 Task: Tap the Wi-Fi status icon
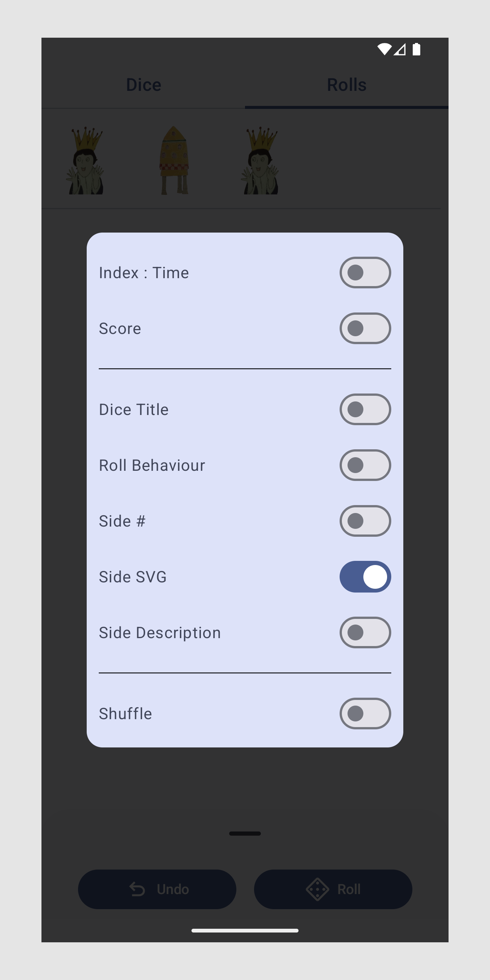[384, 49]
